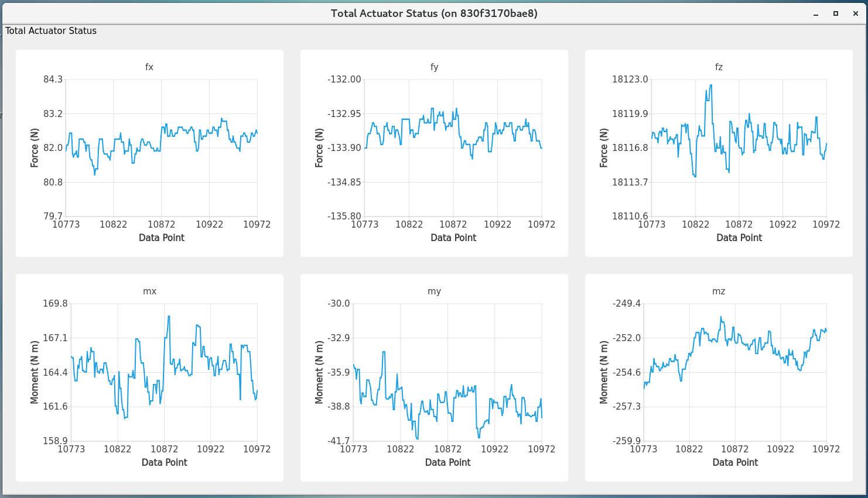The height and width of the screenshot is (498, 868).
Task: Click the mx chart title
Action: (149, 291)
